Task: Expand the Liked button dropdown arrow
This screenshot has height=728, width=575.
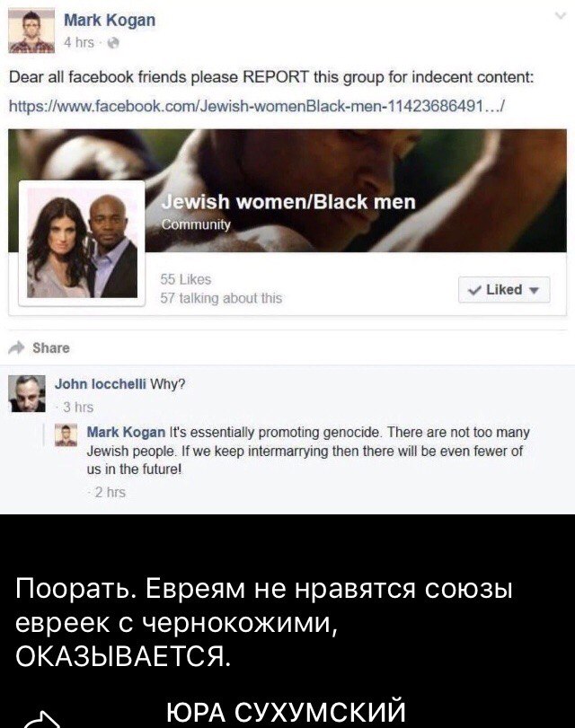Action: (535, 291)
